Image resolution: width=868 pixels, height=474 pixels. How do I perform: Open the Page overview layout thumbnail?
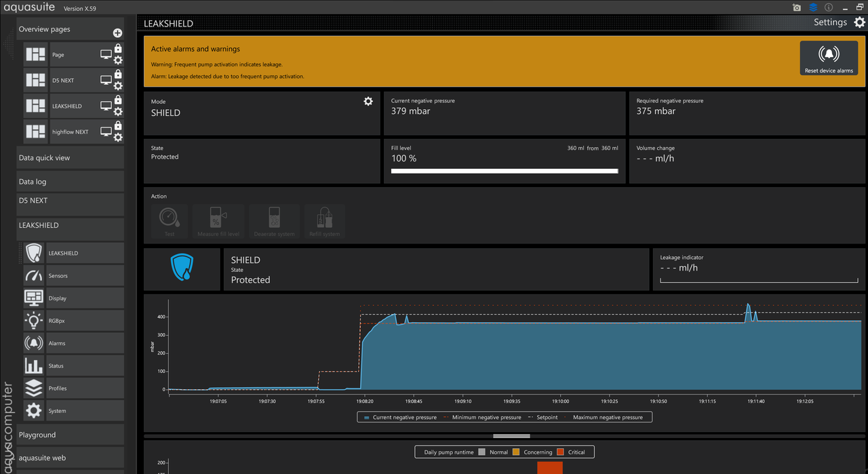click(35, 54)
